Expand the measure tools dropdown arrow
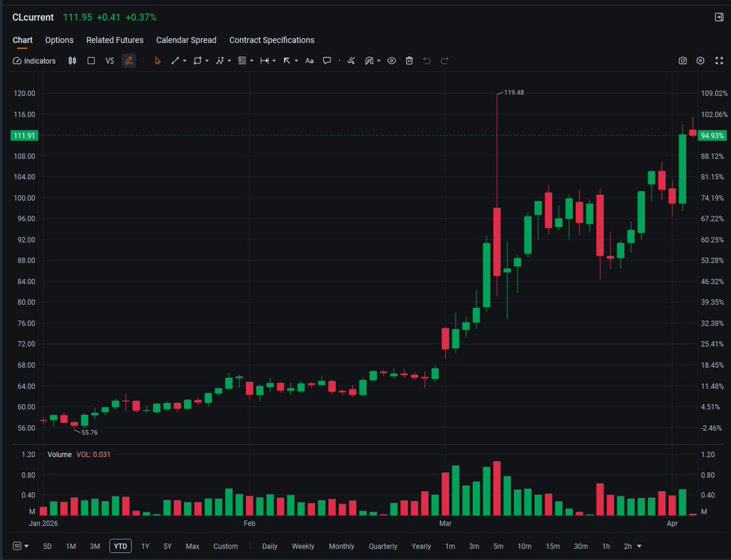The image size is (731, 560). pyautogui.click(x=274, y=61)
